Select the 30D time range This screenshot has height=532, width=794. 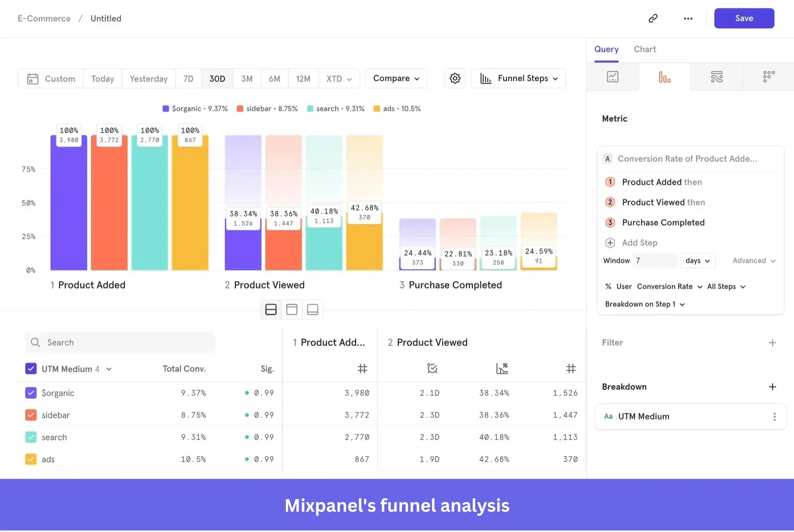(217, 78)
